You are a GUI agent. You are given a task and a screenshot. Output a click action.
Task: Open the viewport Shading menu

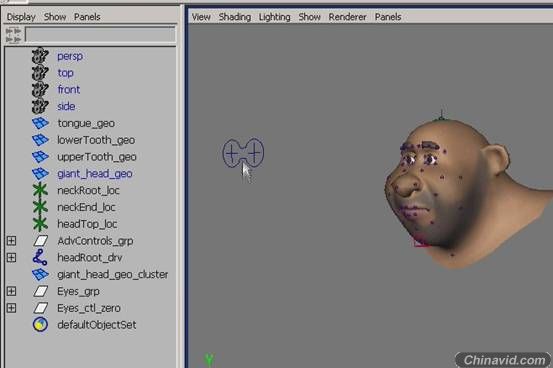(235, 17)
